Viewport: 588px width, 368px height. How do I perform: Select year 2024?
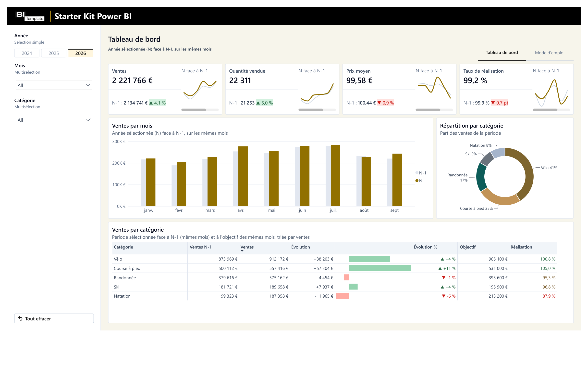tap(27, 53)
